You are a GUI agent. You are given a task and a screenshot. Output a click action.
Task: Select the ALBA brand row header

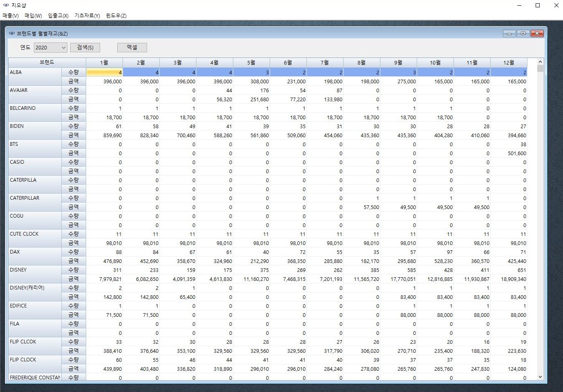pos(35,76)
